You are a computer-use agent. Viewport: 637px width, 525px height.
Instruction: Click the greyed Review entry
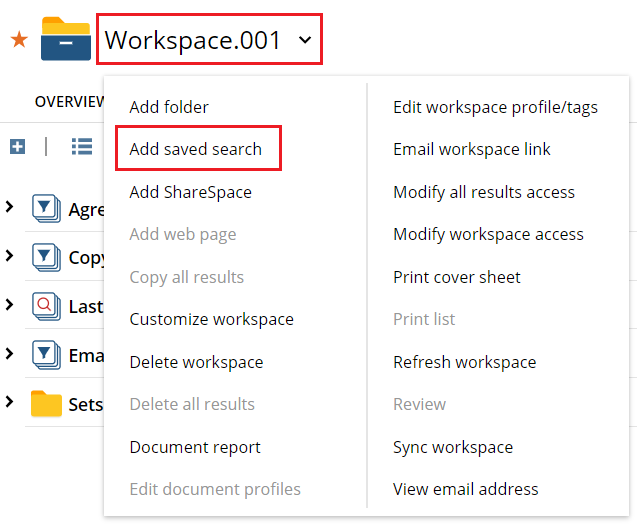[419, 404]
